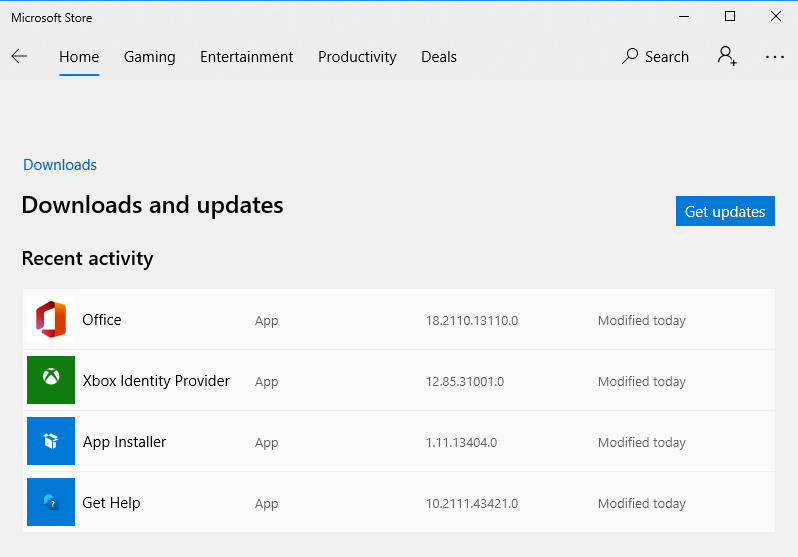Follow the Downloads breadcrumb link
The height and width of the screenshot is (557, 798).
point(60,165)
